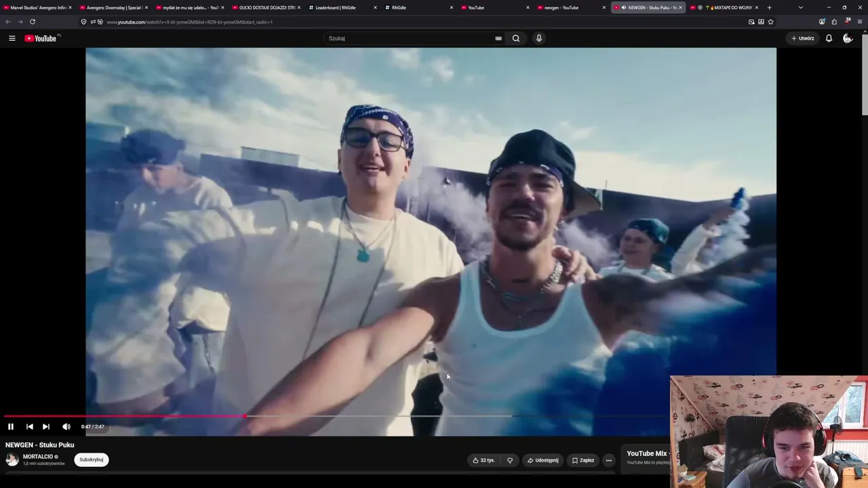Screen dimensions: 868x488
Task: Go to the YouTube home logo
Action: 42,38
